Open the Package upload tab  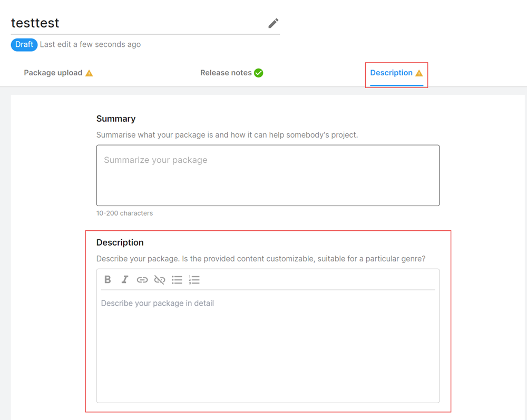[53, 73]
